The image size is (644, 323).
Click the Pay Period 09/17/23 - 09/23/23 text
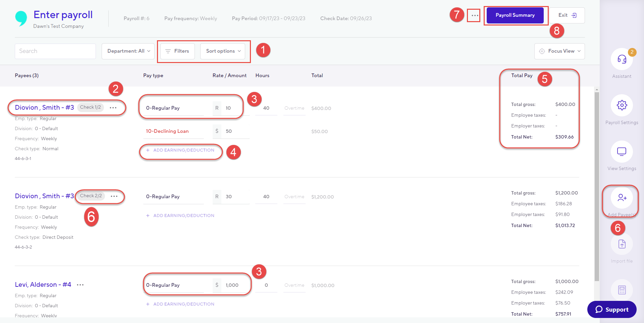pos(268,18)
